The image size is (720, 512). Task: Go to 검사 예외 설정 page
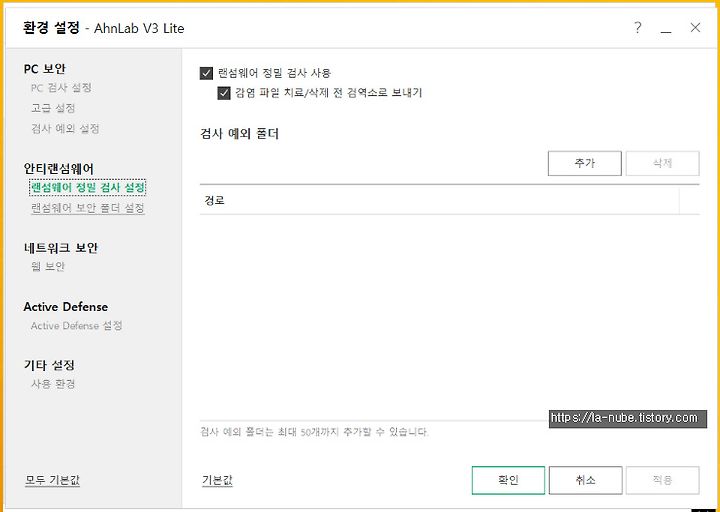pyautogui.click(x=65, y=129)
